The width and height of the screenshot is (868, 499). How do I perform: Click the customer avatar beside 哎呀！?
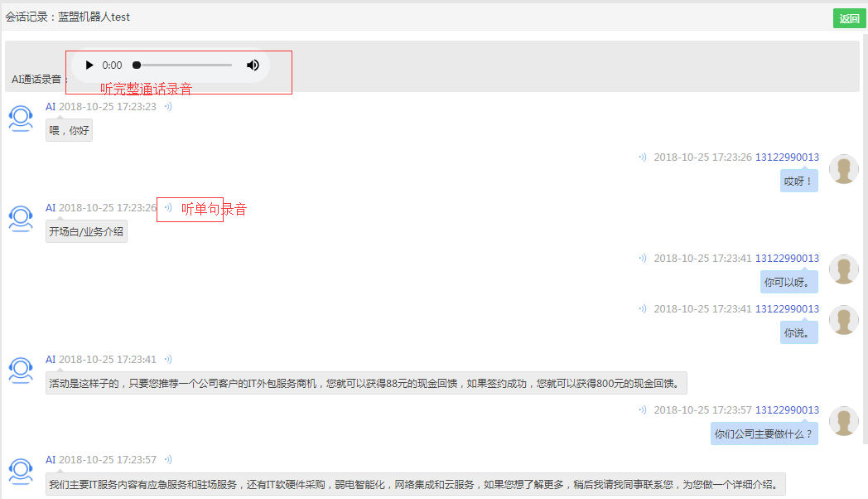click(x=843, y=169)
